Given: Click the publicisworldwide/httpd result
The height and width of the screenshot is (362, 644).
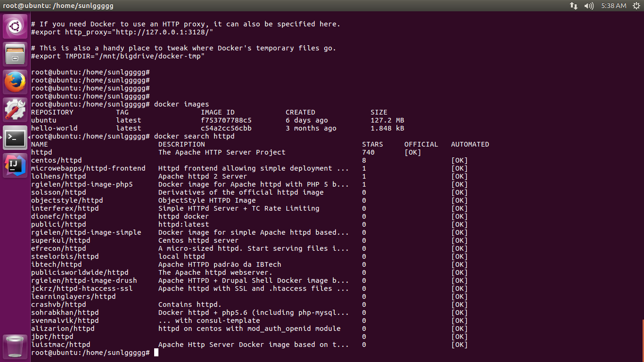Looking at the screenshot, I should 80,272.
